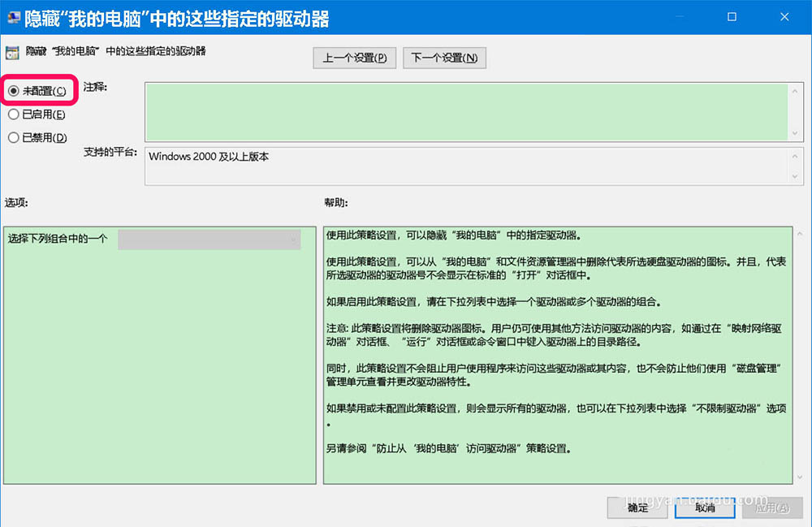Image resolution: width=812 pixels, height=527 pixels.
Task: Click the down arrow of comment box scrollbar
Action: (x=795, y=133)
